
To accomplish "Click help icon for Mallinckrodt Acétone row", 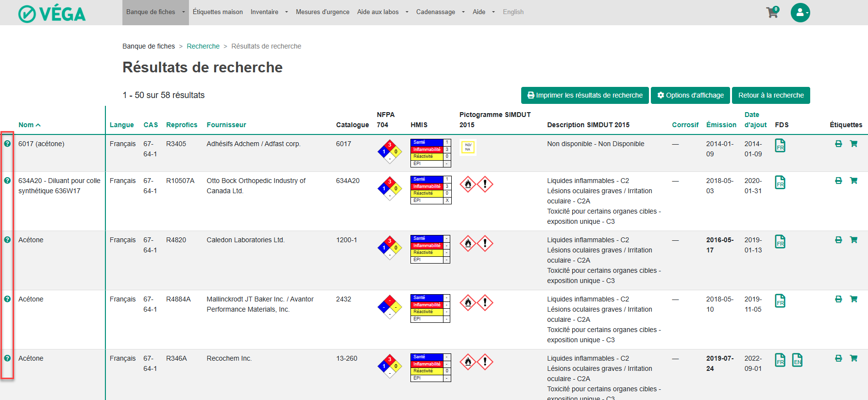I will tap(7, 299).
